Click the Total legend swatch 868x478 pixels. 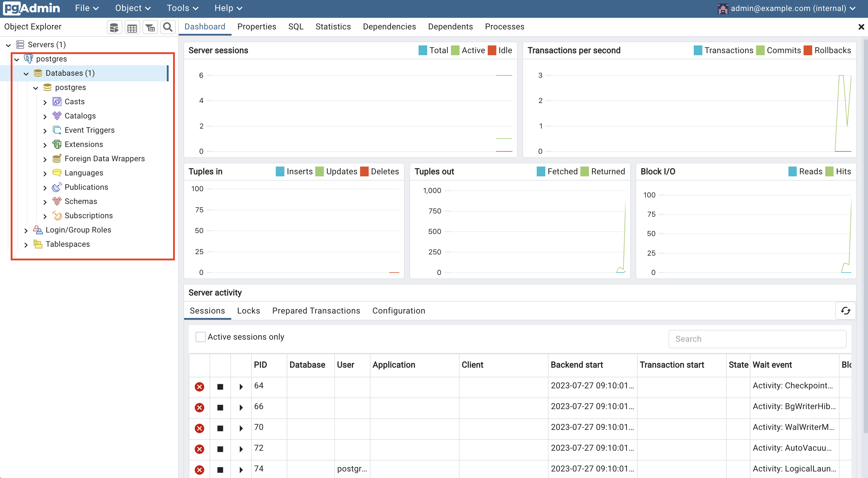pos(422,50)
